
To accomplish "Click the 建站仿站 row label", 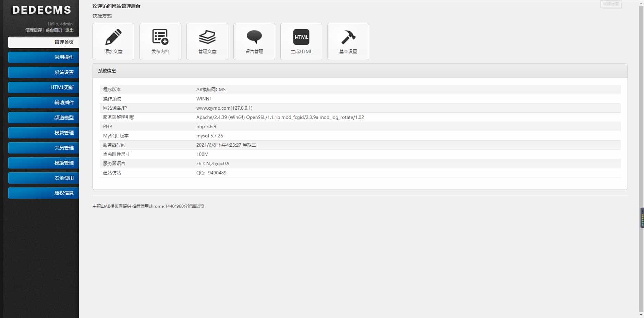I will 112,173.
